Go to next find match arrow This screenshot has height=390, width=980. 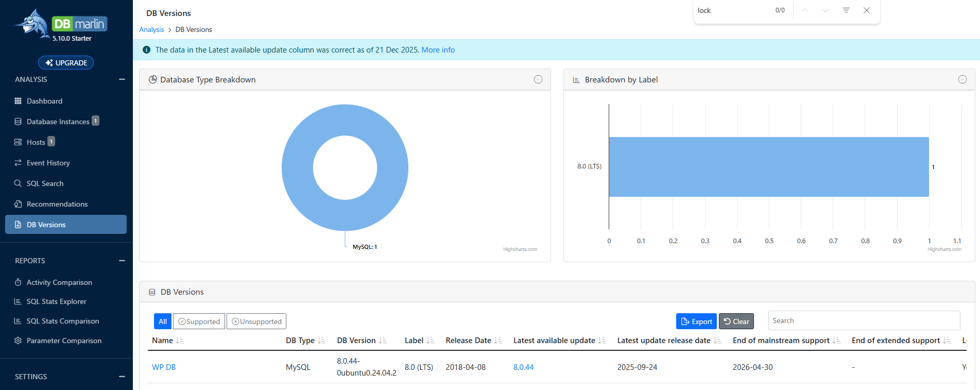click(826, 10)
